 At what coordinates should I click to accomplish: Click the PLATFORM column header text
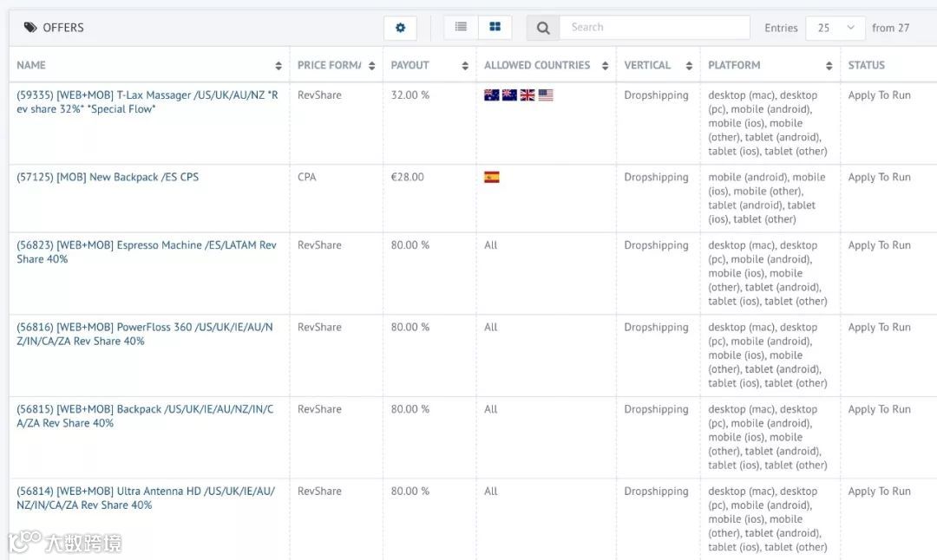click(x=734, y=65)
